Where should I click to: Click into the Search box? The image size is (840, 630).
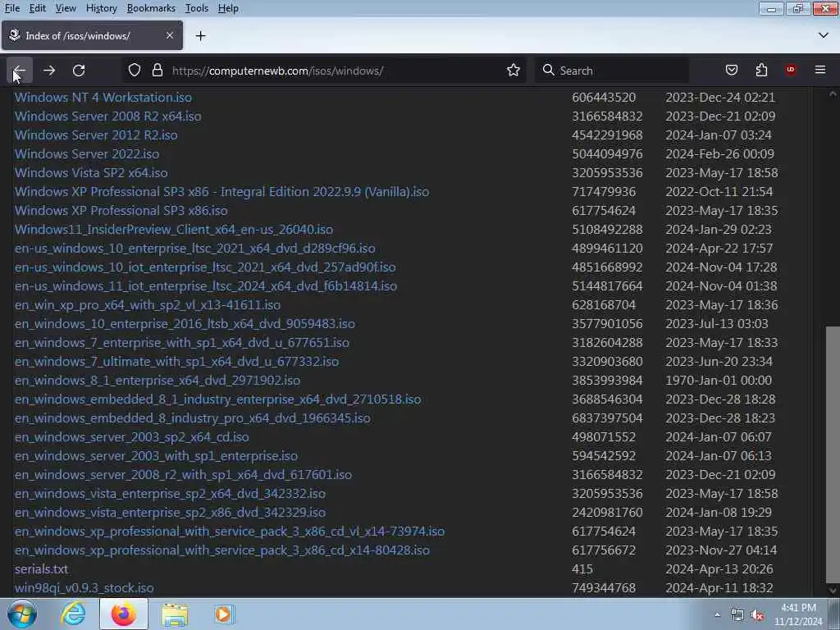pos(612,71)
